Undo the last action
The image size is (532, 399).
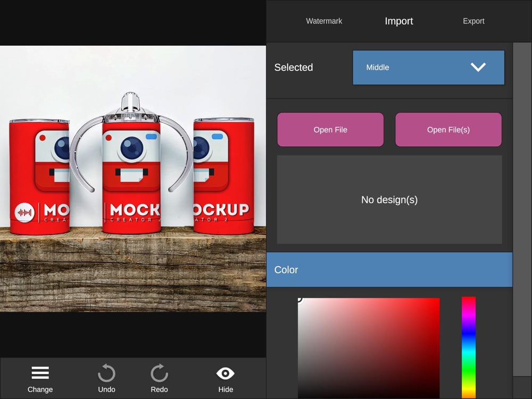tap(106, 379)
